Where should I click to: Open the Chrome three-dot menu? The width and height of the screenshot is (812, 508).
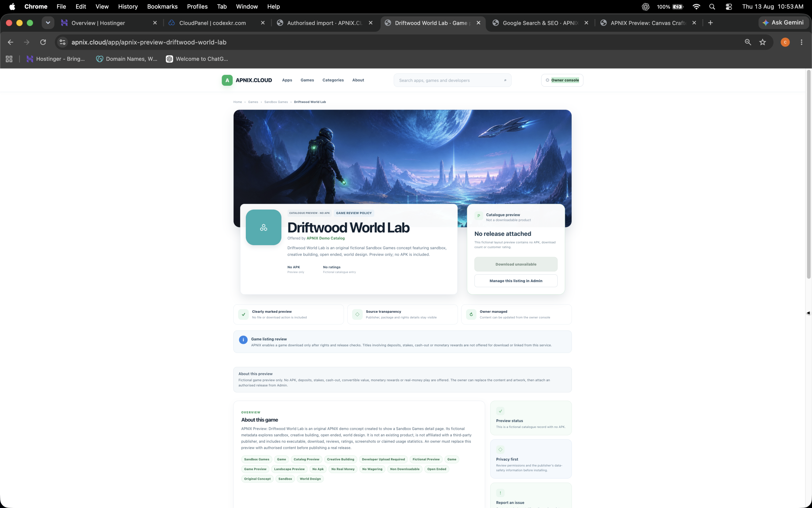point(802,42)
